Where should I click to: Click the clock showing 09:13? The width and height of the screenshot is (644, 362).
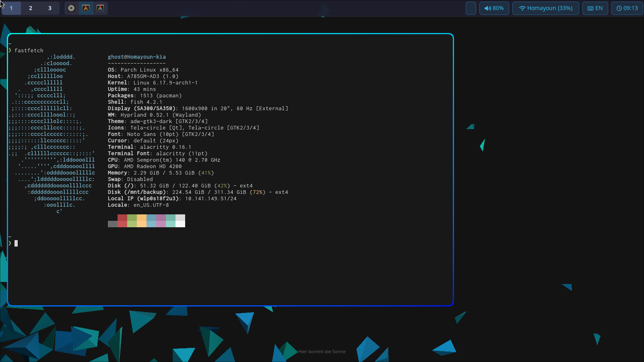pyautogui.click(x=627, y=8)
